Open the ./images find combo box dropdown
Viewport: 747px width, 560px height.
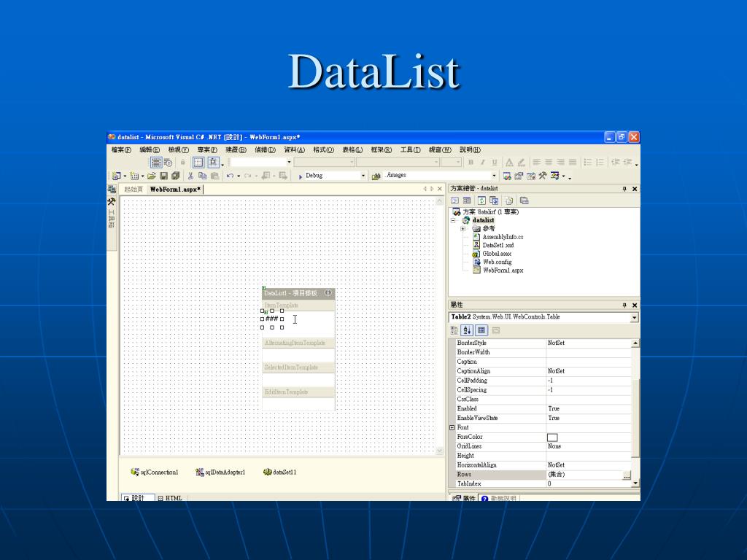(494, 176)
